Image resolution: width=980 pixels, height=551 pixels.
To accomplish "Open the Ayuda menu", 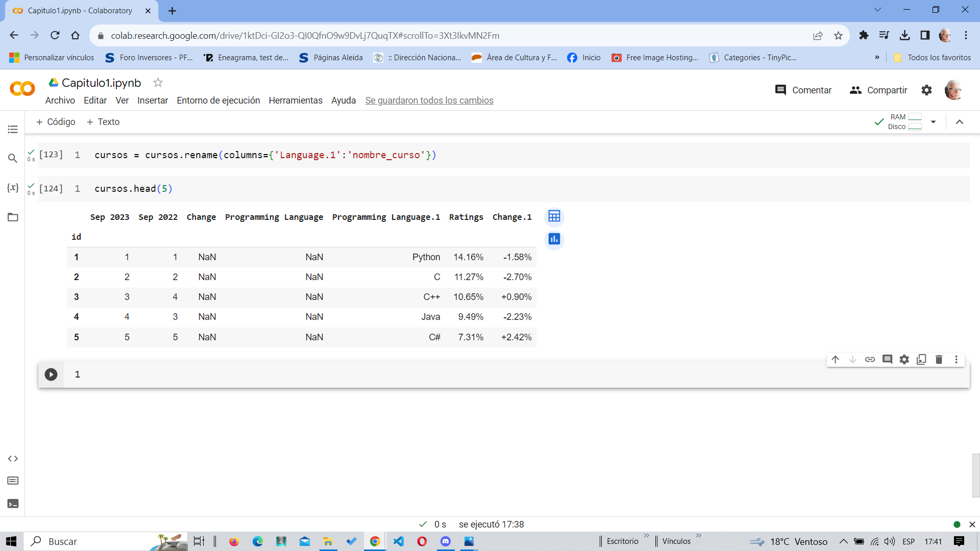I will point(344,101).
